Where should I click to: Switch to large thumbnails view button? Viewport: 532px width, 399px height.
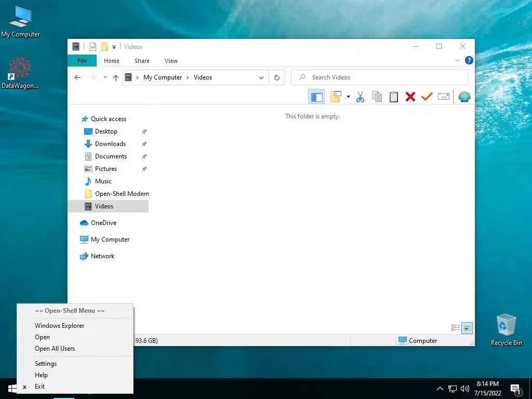point(467,328)
